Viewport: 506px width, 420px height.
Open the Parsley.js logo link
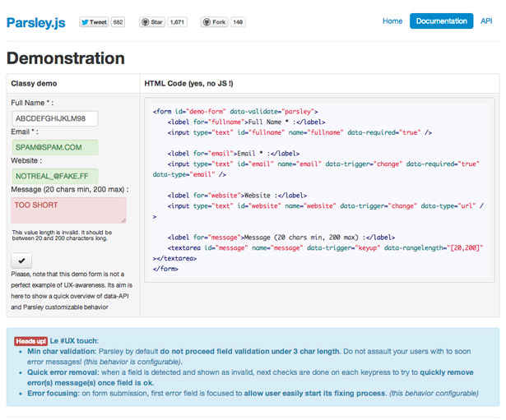pos(36,22)
